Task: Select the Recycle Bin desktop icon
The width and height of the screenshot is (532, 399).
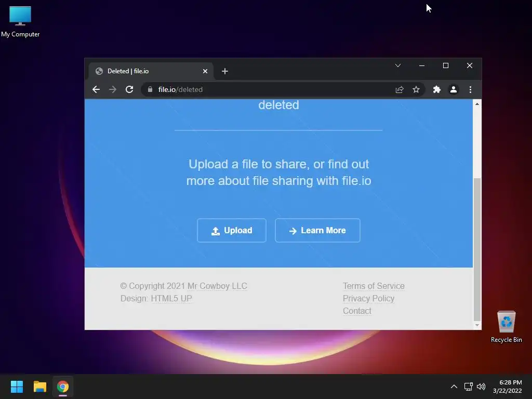Action: (506, 326)
